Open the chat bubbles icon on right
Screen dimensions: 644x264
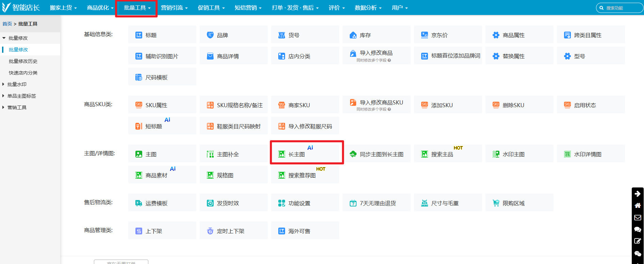tap(638, 229)
